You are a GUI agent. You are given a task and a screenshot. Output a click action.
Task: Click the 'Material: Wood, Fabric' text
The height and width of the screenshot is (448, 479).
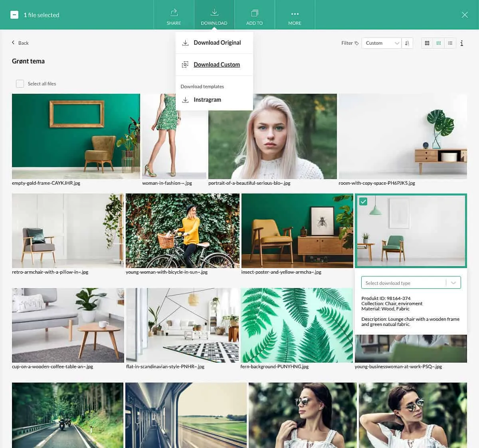386,309
